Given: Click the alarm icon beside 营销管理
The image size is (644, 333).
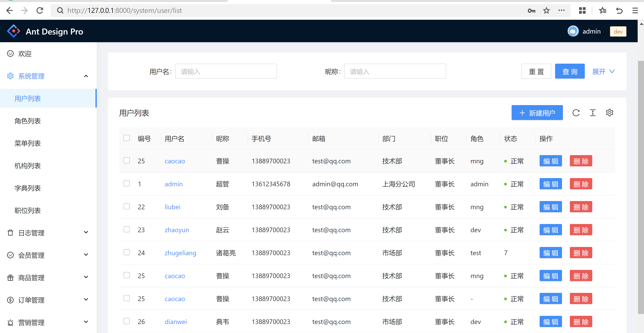Looking at the screenshot, I should coord(10,322).
